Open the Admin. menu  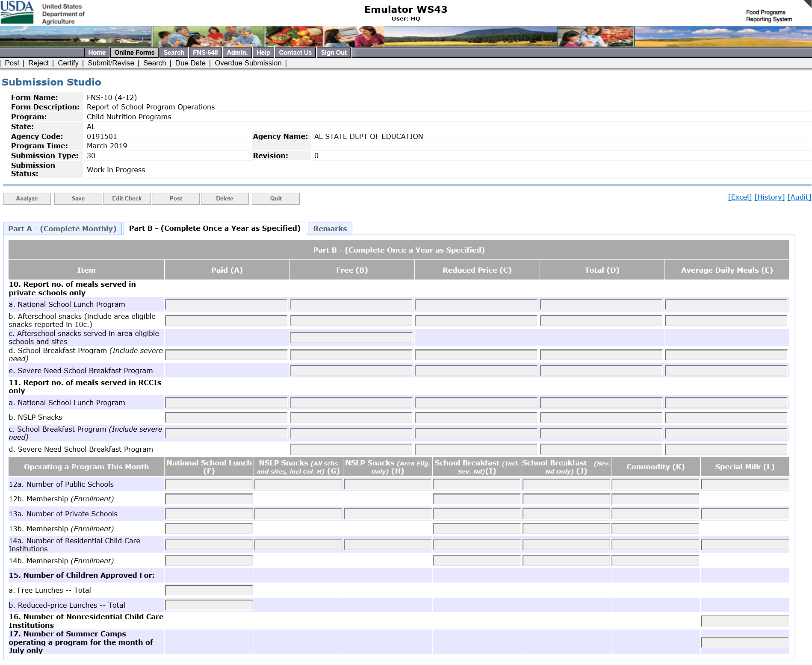click(x=237, y=53)
